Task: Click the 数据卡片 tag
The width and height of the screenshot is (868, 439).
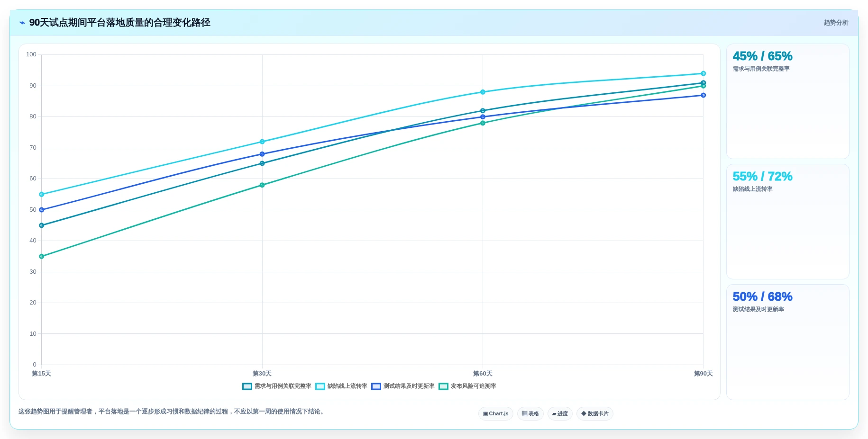Action: click(595, 414)
